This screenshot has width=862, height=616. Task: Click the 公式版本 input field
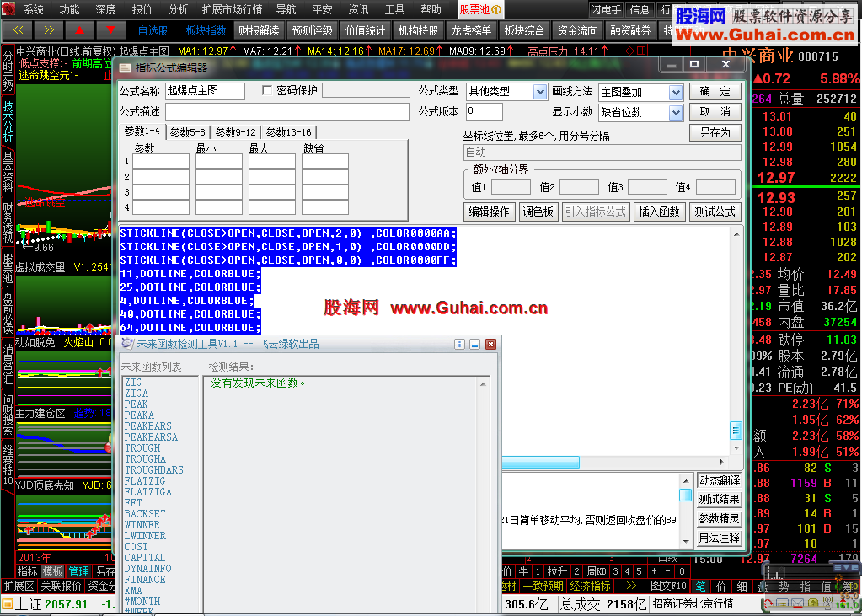click(x=485, y=111)
